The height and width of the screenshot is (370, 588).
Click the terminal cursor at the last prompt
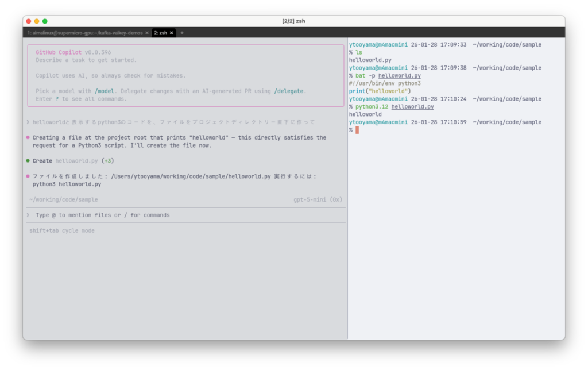point(357,130)
